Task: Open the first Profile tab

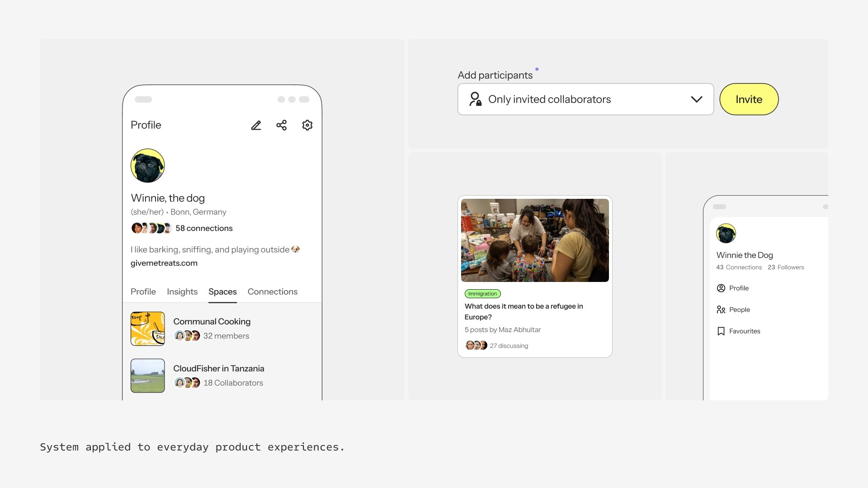Action: 143,292
